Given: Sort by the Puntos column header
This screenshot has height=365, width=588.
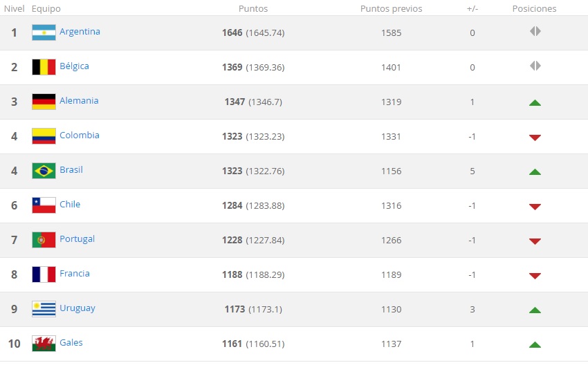Looking at the screenshot, I should pyautogui.click(x=253, y=9).
